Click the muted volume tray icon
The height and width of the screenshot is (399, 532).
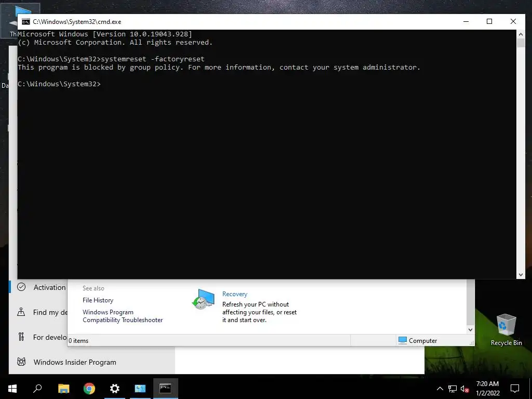(465, 389)
